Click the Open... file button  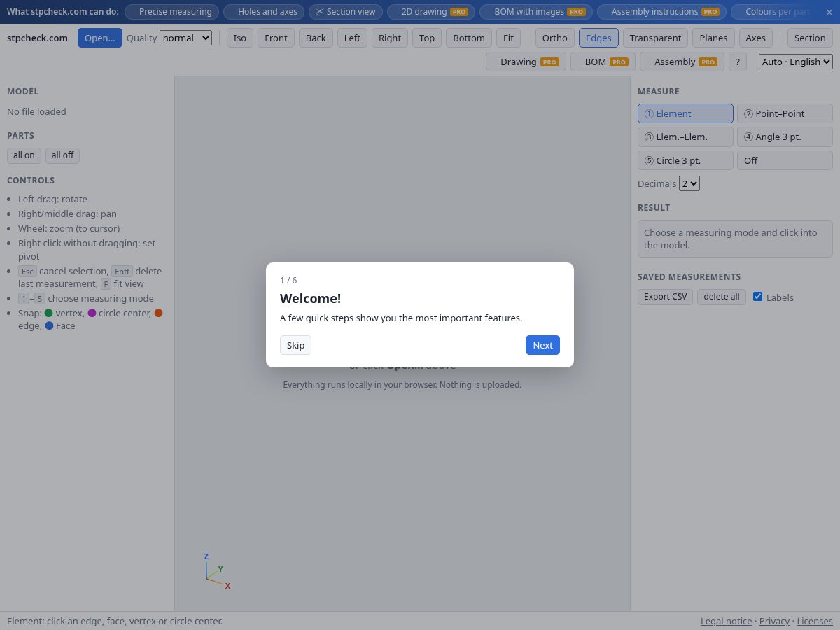pos(100,38)
